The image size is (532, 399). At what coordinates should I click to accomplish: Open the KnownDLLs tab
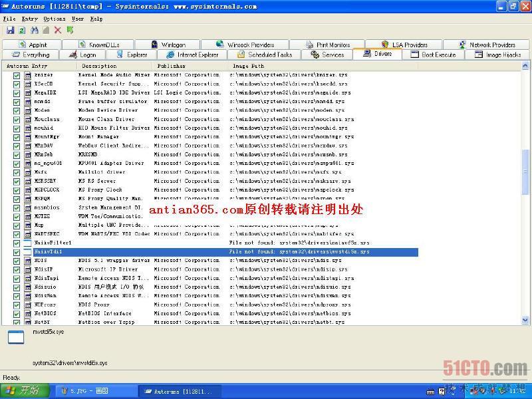click(98, 45)
